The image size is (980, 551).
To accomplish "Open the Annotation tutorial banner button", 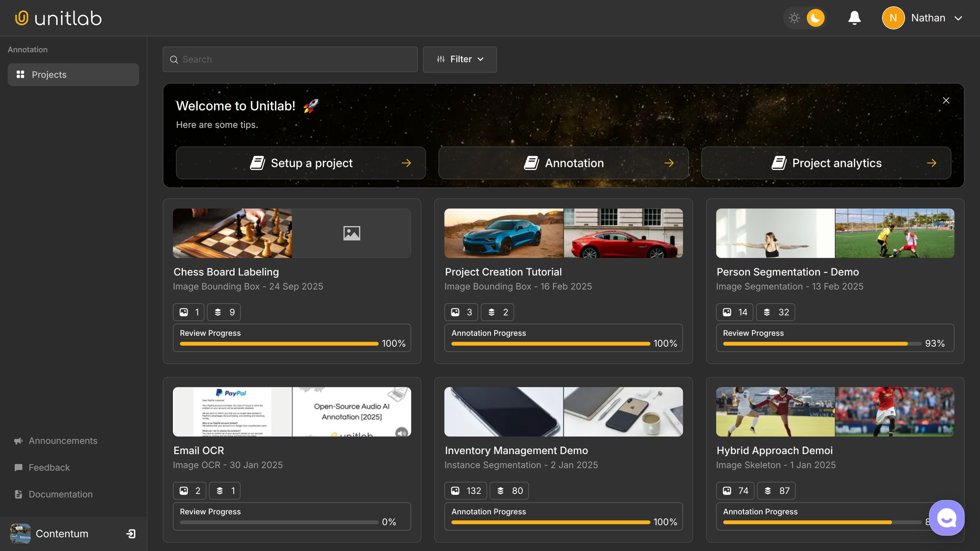I will (563, 163).
